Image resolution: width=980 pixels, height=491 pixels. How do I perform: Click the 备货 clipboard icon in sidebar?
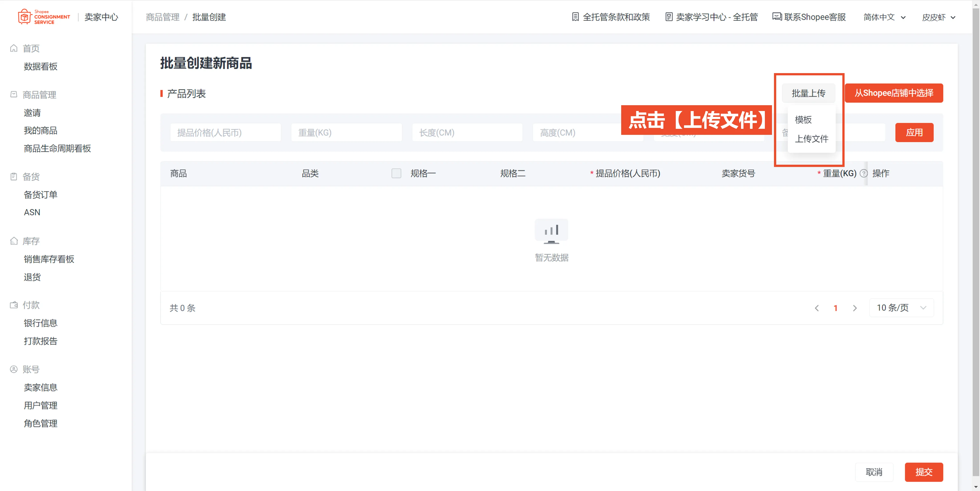[14, 176]
